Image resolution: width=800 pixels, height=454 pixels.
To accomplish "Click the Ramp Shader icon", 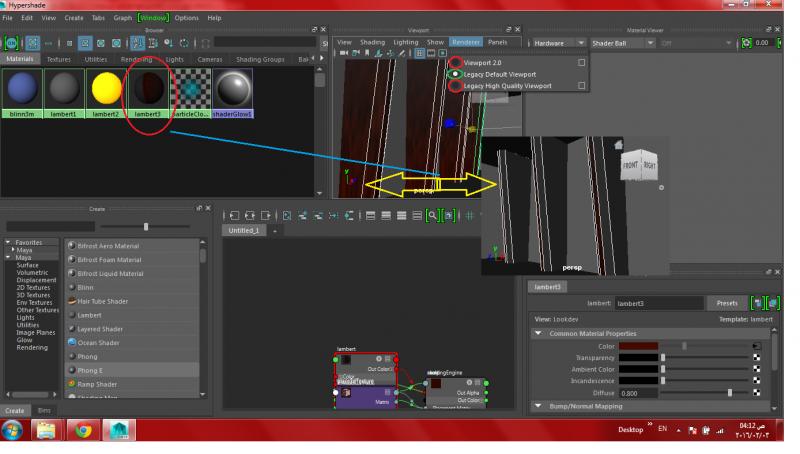I will [71, 384].
